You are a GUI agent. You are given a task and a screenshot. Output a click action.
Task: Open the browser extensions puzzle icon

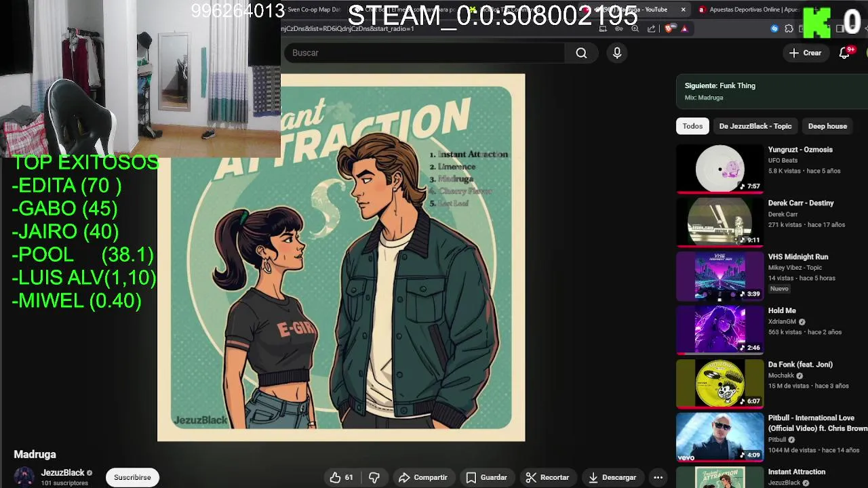[789, 28]
